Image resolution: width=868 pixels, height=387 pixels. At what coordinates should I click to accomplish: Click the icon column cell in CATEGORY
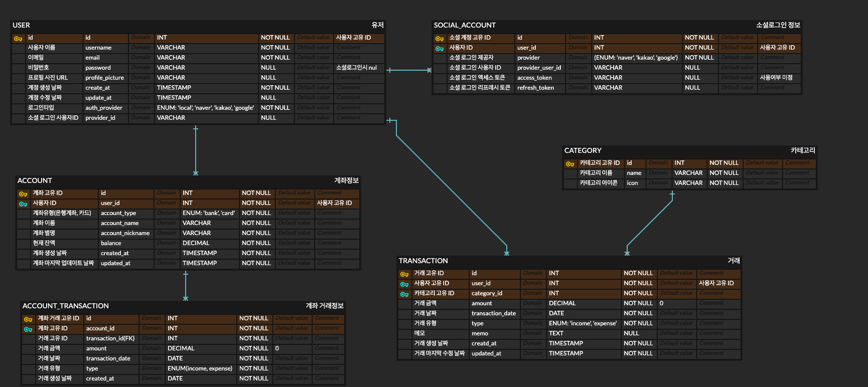coord(635,183)
